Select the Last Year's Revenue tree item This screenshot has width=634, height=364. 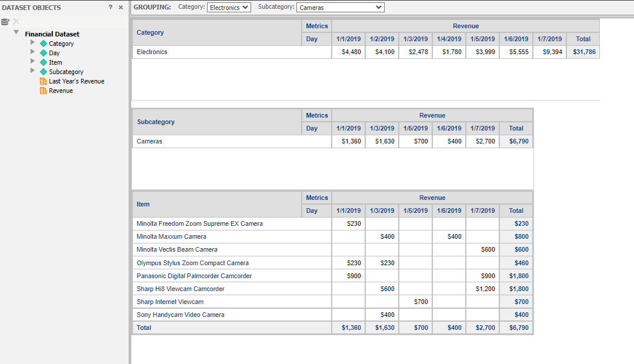(76, 81)
